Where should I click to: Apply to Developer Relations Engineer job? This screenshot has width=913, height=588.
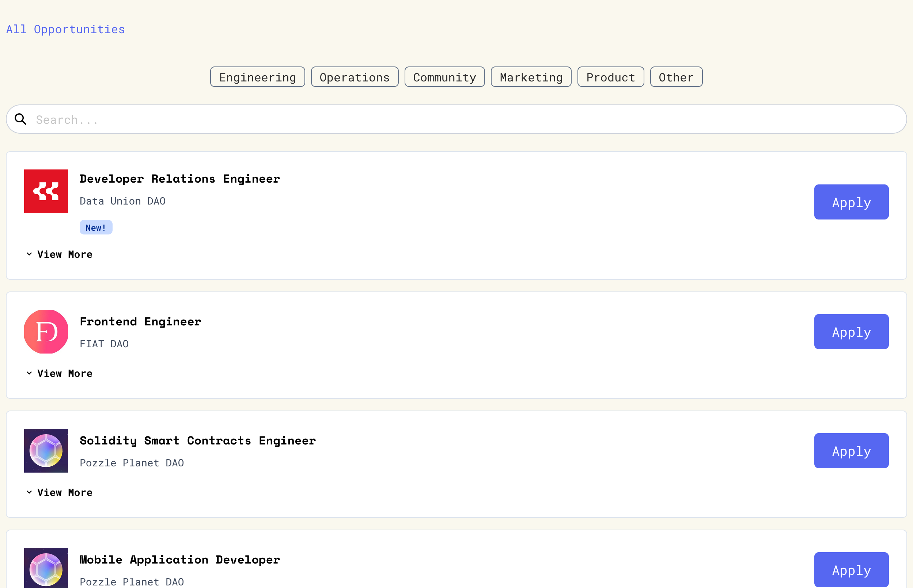(x=851, y=202)
